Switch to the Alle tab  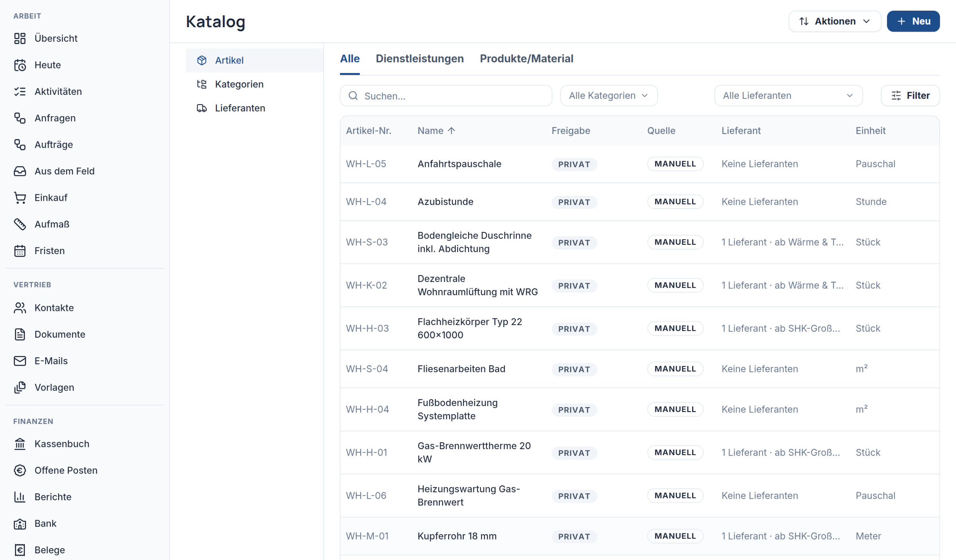pos(350,59)
